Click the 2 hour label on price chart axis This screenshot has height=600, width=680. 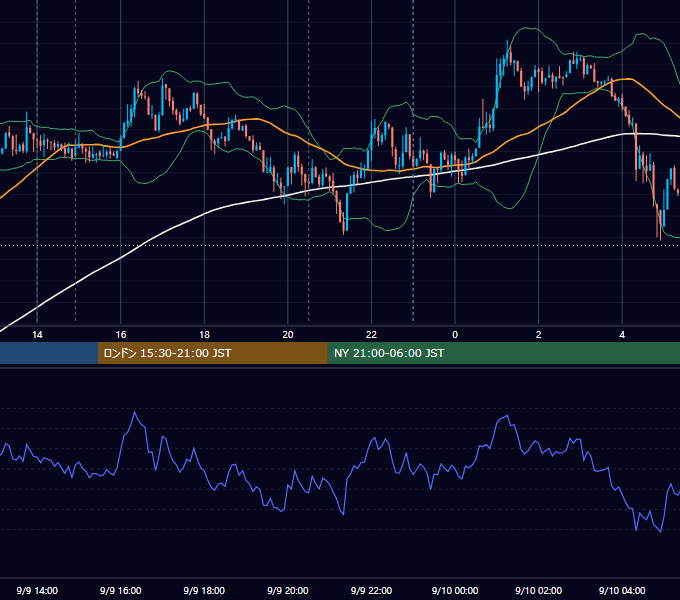(539, 335)
